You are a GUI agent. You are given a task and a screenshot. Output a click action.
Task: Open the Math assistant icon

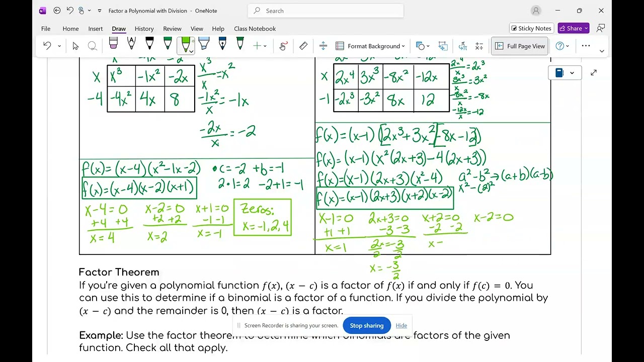[479, 46]
